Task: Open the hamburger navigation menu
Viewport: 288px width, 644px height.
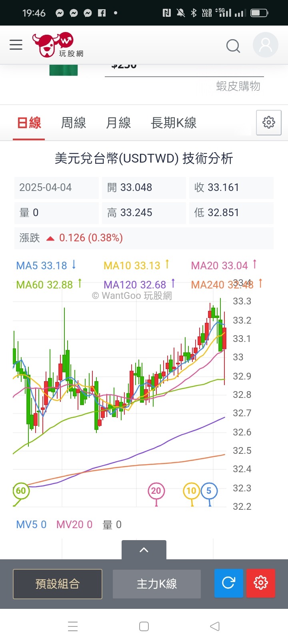Action: pyautogui.click(x=16, y=45)
